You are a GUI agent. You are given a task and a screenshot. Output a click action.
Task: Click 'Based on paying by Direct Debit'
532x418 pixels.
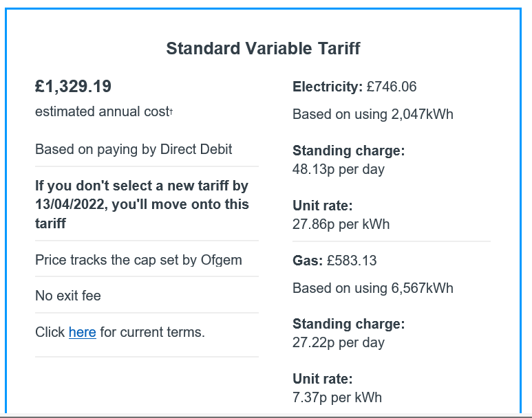tap(134, 149)
